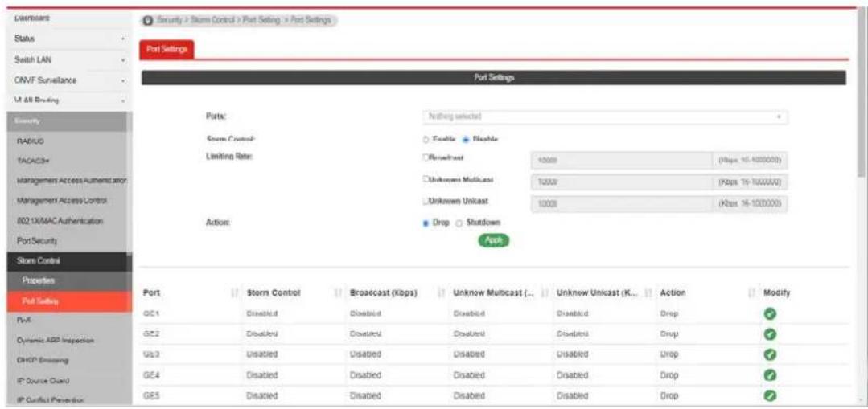Viewport: 868px width, 409px height.
Task: Sort table by Storm Control column
Action: click(338, 293)
